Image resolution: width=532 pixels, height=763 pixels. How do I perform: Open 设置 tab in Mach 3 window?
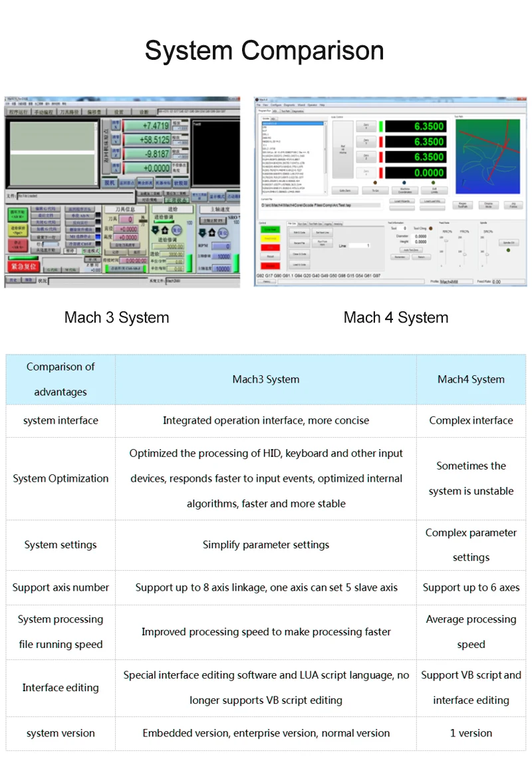click(x=118, y=112)
